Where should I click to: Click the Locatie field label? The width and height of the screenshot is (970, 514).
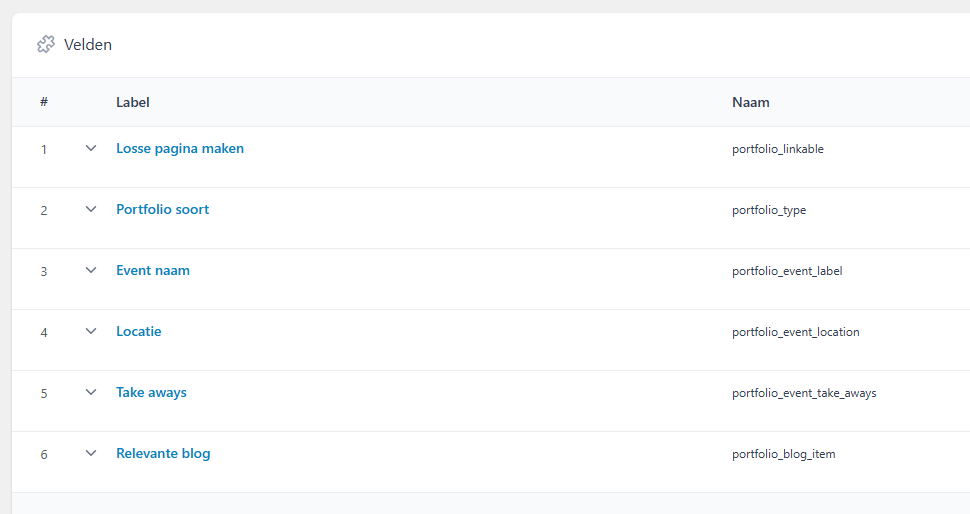point(138,331)
